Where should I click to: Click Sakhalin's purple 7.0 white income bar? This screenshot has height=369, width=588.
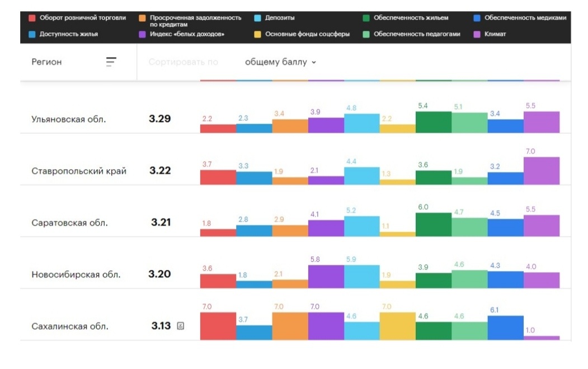326,326
